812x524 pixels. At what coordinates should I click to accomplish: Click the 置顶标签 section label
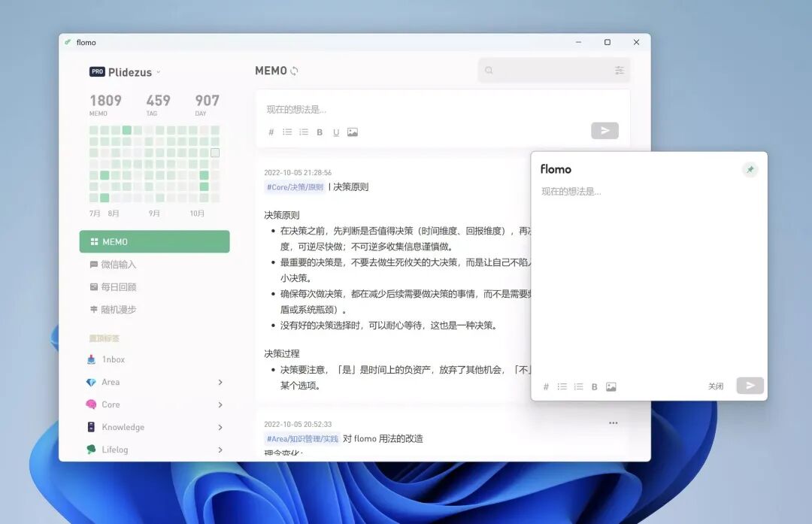coord(104,338)
